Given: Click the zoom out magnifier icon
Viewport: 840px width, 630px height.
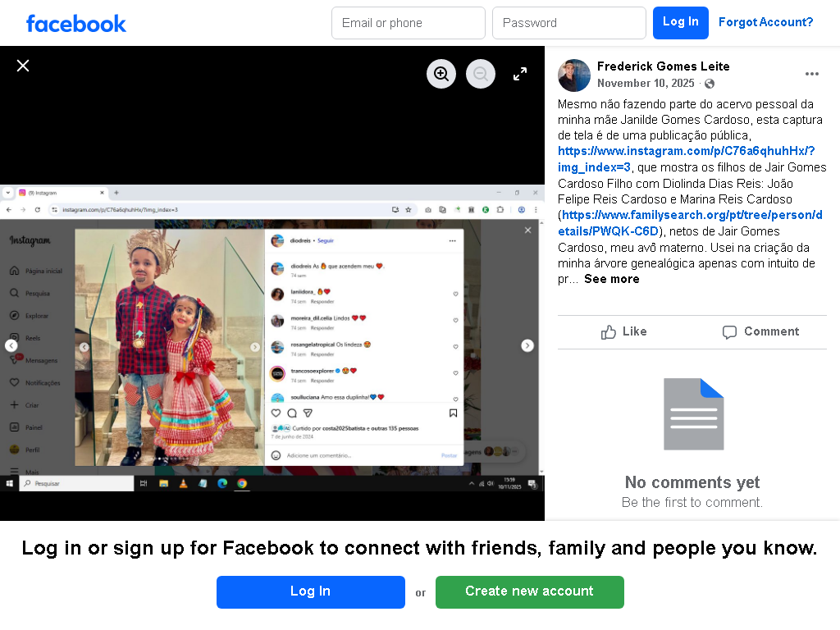Looking at the screenshot, I should [x=481, y=74].
